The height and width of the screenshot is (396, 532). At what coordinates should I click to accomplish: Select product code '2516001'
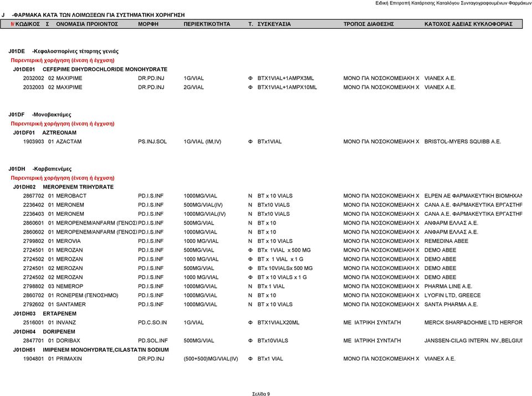pyautogui.click(x=34, y=323)
